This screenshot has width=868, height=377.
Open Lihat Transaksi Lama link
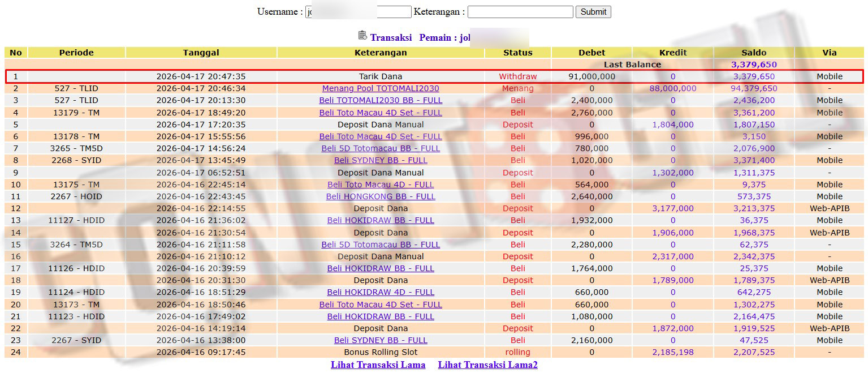(378, 365)
